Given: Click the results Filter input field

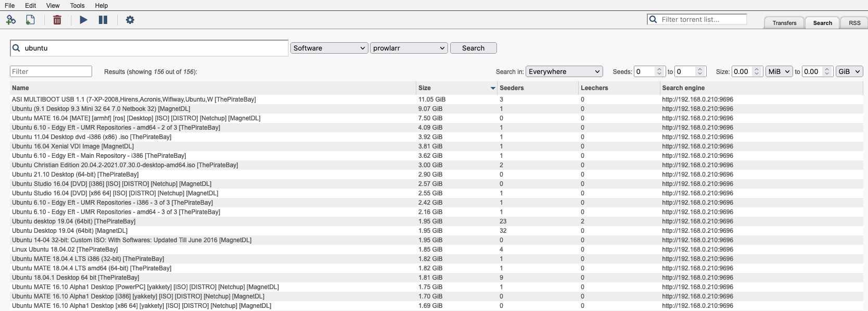Looking at the screenshot, I should 51,71.
